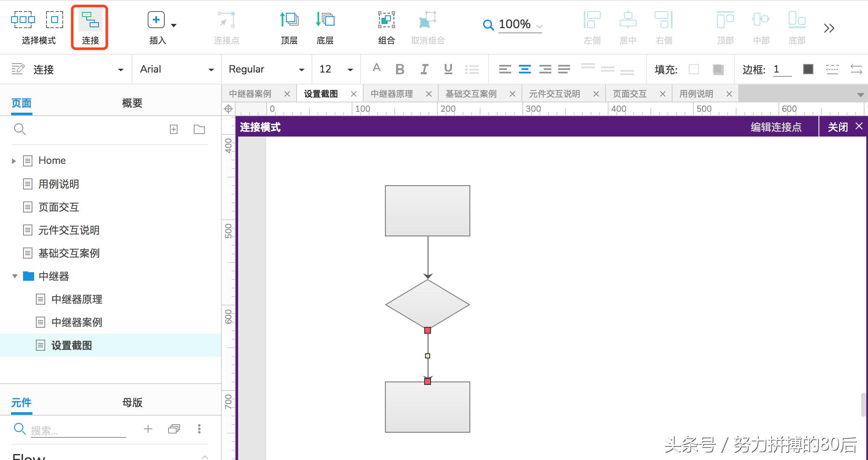Collapse the 中继器 folder in pages panel
This screenshot has height=460, width=868.
click(x=15, y=276)
